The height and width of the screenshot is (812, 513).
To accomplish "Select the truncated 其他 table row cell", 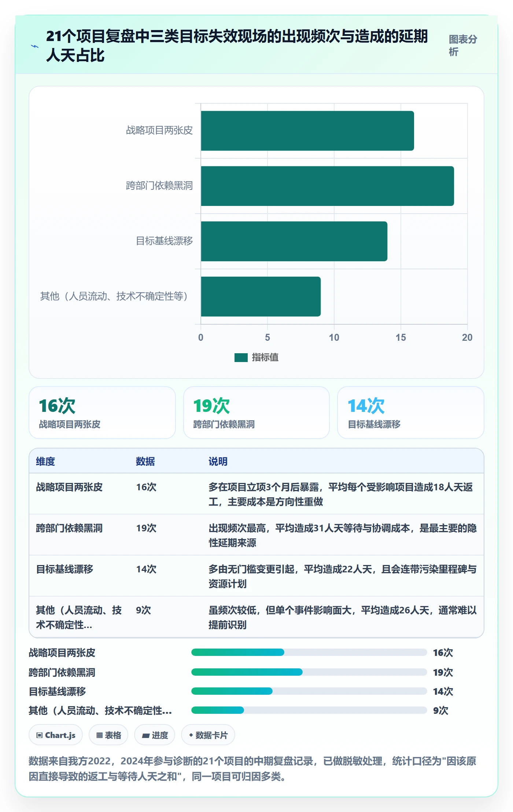I will click(x=79, y=617).
